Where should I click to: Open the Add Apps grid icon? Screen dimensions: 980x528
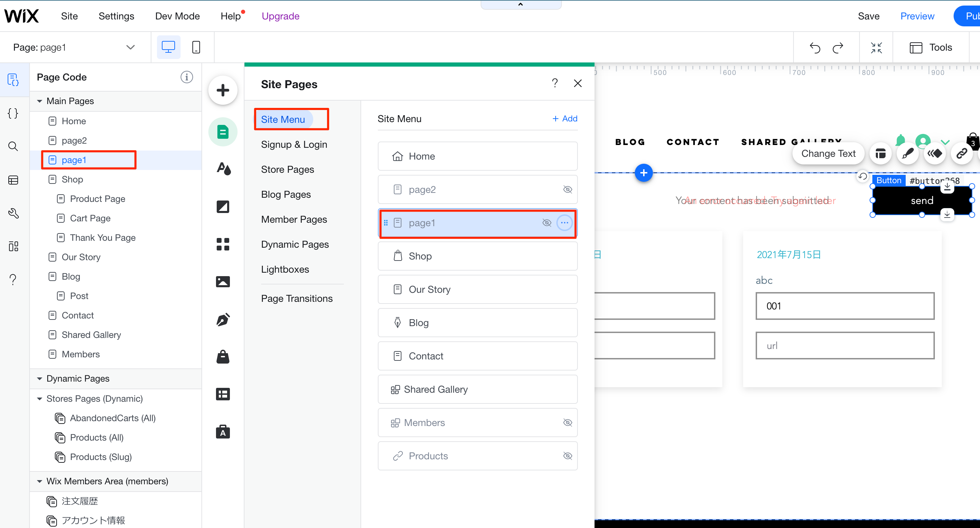[x=223, y=244]
